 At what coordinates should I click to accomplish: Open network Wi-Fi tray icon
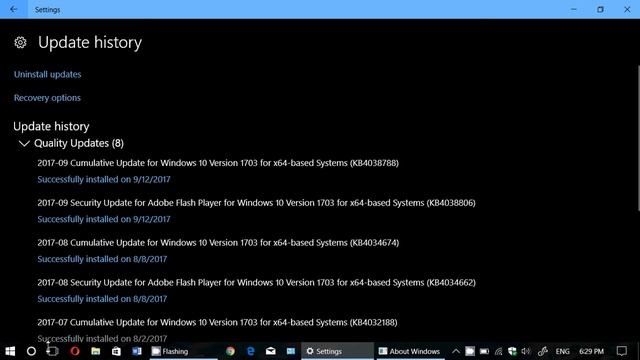click(498, 351)
